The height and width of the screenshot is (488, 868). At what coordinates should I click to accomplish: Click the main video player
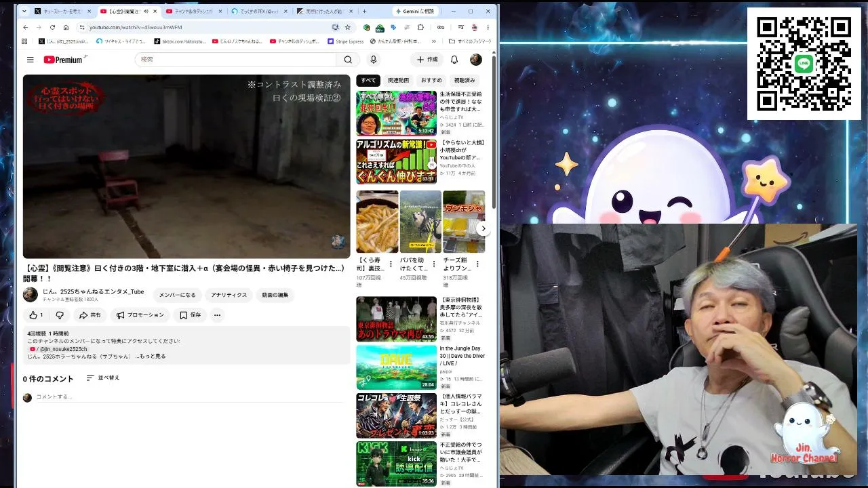[186, 167]
